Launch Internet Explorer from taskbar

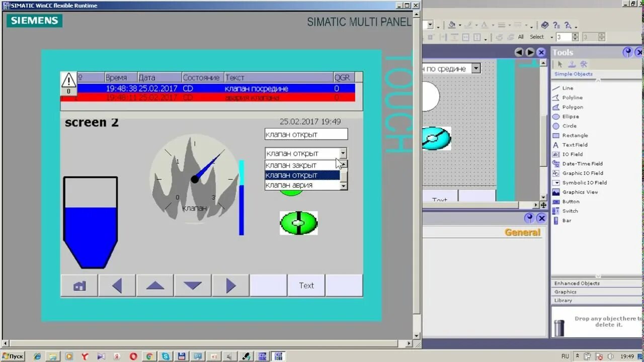coord(37,356)
